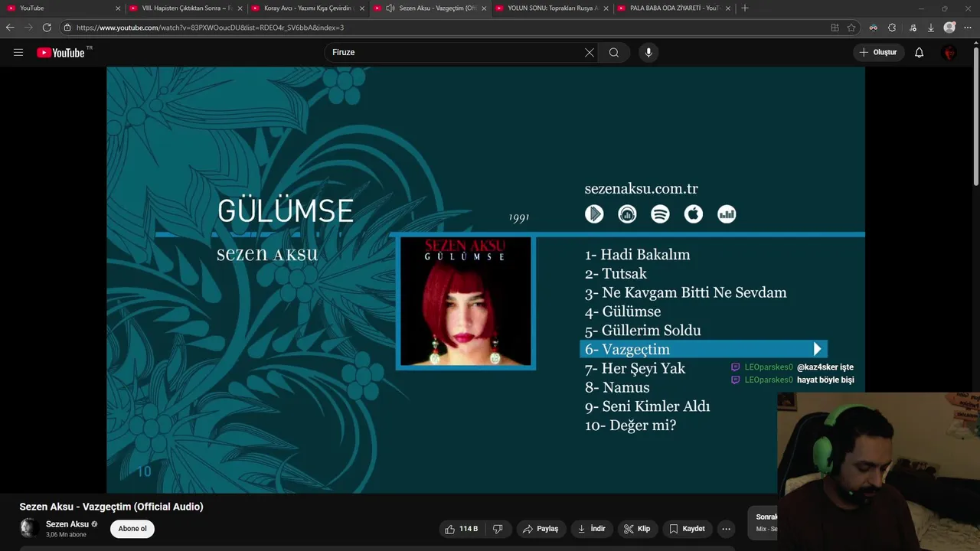Click the first play-arrow platform icon in video
Screen dimensions: 980x551
(594, 214)
